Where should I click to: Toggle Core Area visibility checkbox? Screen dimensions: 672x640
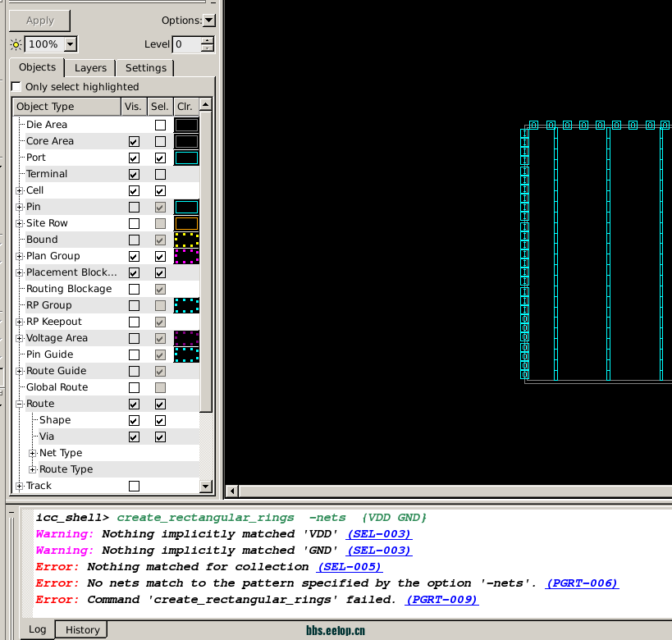click(134, 141)
